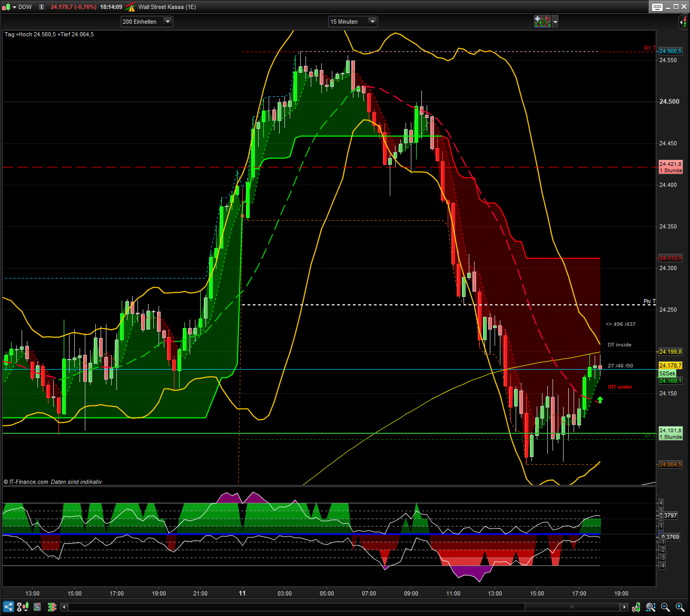
Task: Click the 3797 indicator value label
Action: [670, 515]
